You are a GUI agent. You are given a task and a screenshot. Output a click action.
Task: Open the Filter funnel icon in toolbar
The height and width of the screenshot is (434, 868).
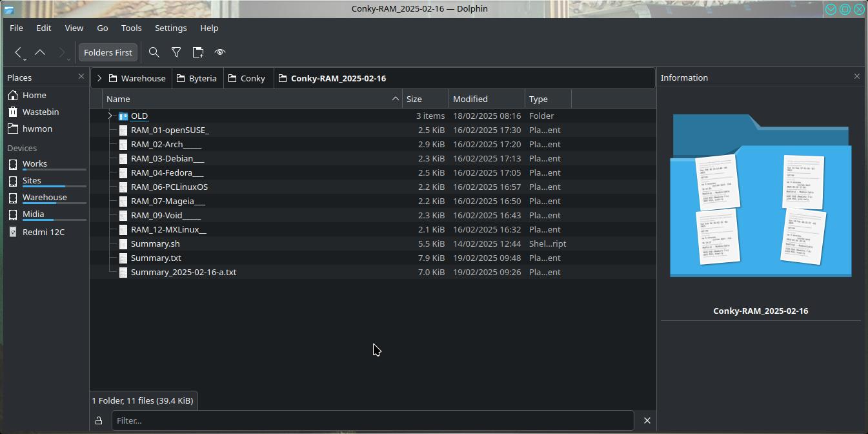click(176, 52)
